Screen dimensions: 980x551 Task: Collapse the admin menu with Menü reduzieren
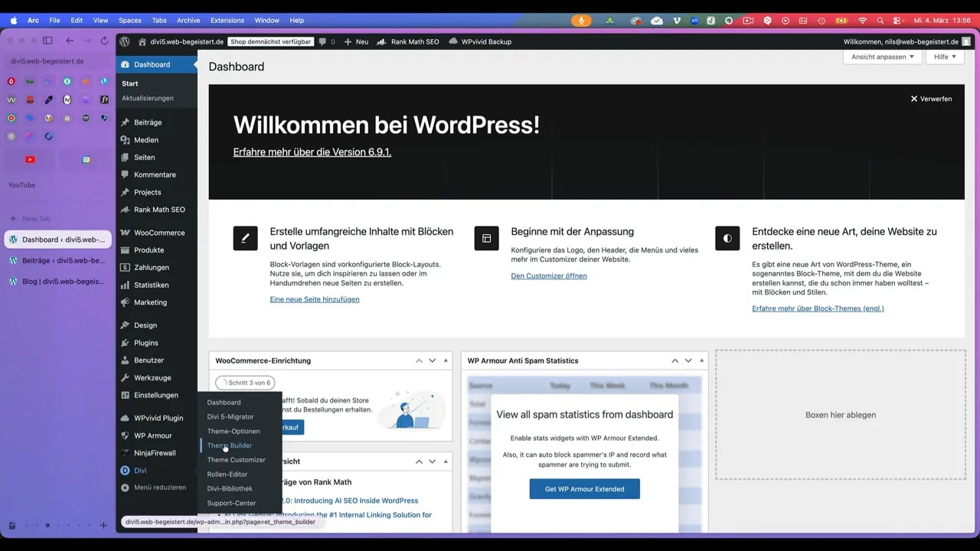click(x=155, y=487)
